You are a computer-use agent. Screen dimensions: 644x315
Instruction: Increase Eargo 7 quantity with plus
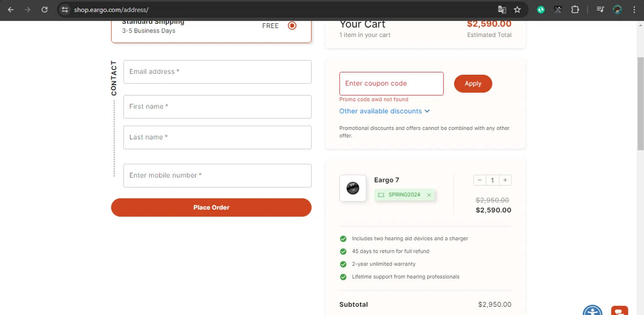tap(505, 180)
